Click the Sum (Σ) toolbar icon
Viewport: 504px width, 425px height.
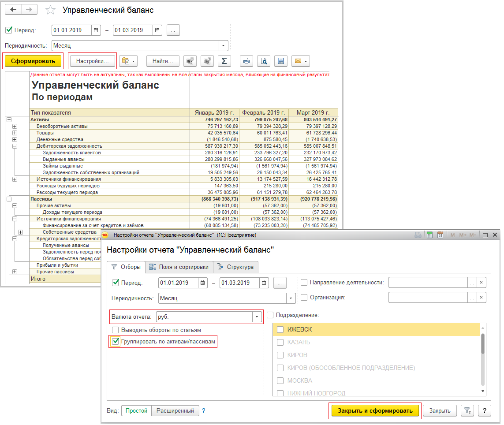coord(224,61)
